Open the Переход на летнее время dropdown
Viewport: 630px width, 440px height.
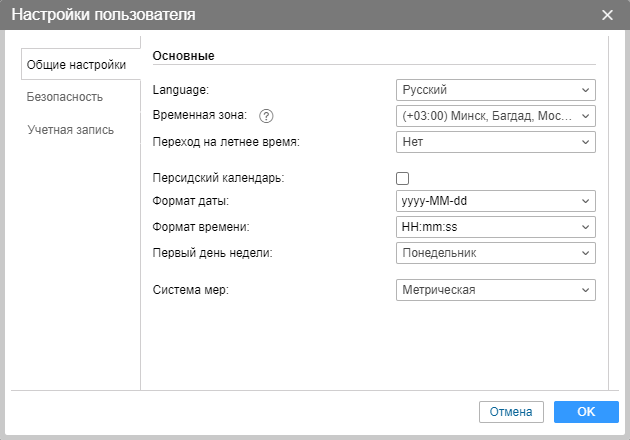tap(495, 142)
